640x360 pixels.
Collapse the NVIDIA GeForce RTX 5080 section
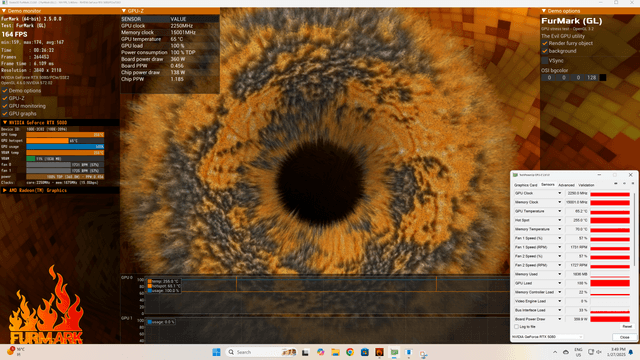[5, 122]
